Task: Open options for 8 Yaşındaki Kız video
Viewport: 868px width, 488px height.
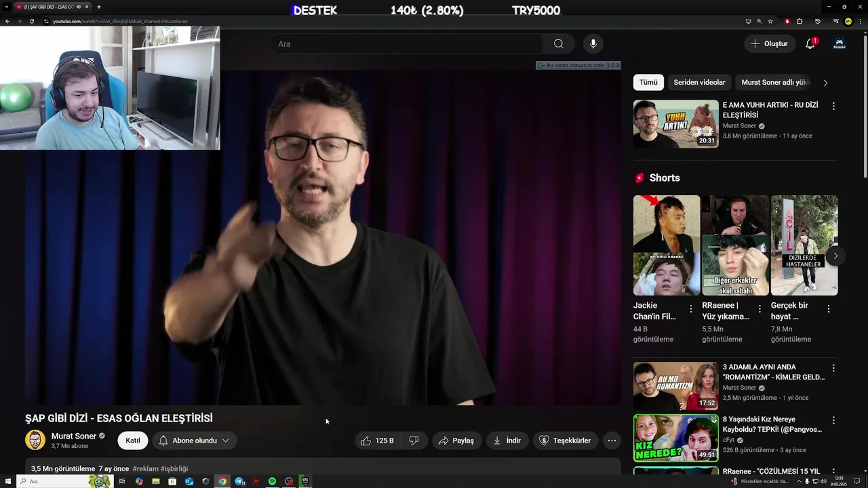Action: 833,420
